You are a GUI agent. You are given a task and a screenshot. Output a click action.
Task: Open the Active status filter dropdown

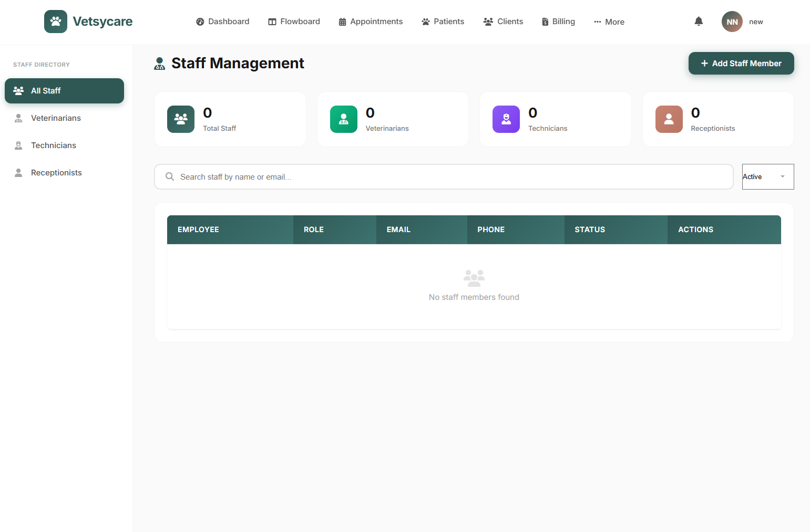pyautogui.click(x=767, y=176)
